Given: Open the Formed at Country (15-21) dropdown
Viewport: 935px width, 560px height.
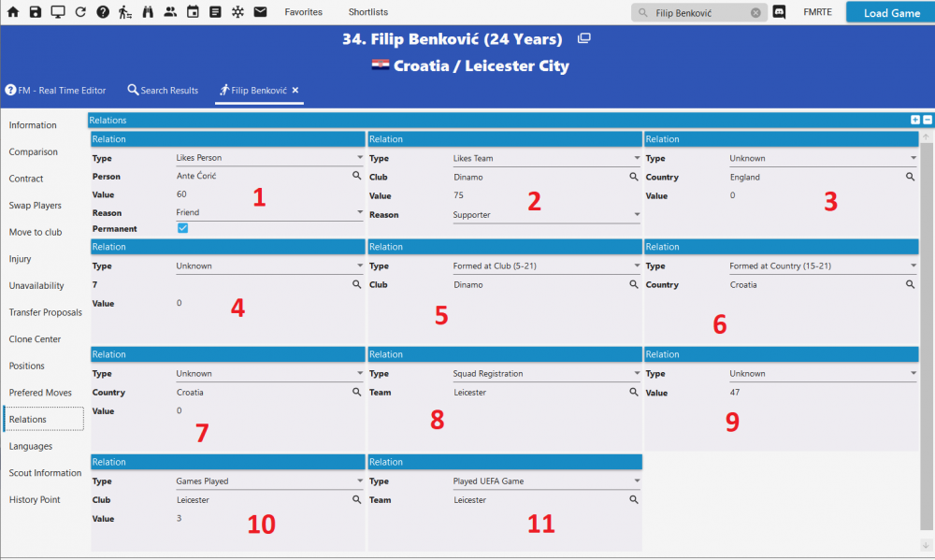Looking at the screenshot, I should pyautogui.click(x=824, y=266).
